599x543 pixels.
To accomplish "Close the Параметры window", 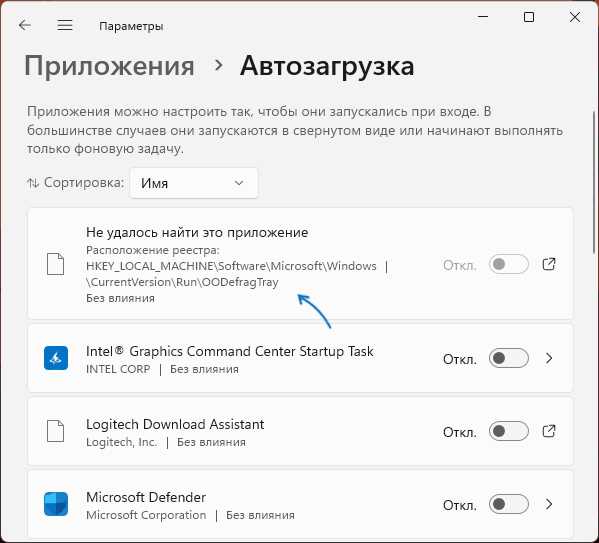I will (x=575, y=17).
